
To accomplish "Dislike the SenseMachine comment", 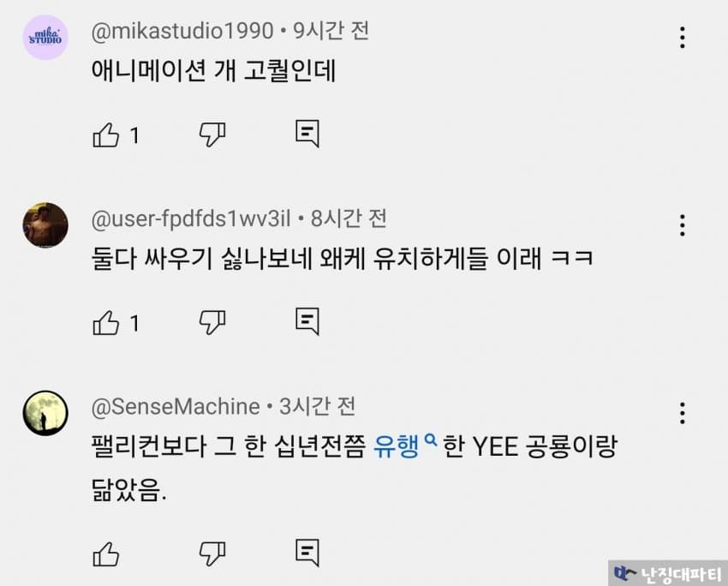I will click(212, 552).
